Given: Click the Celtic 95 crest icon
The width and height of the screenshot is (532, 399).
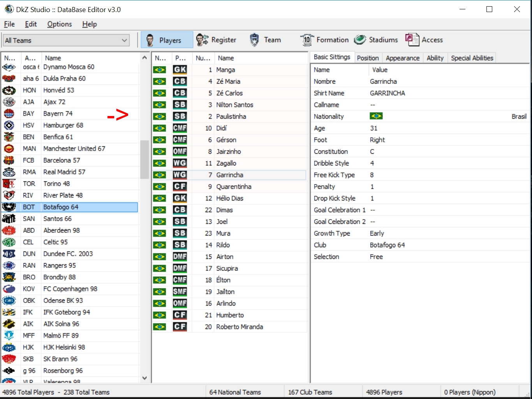Looking at the screenshot, I should pos(9,242).
